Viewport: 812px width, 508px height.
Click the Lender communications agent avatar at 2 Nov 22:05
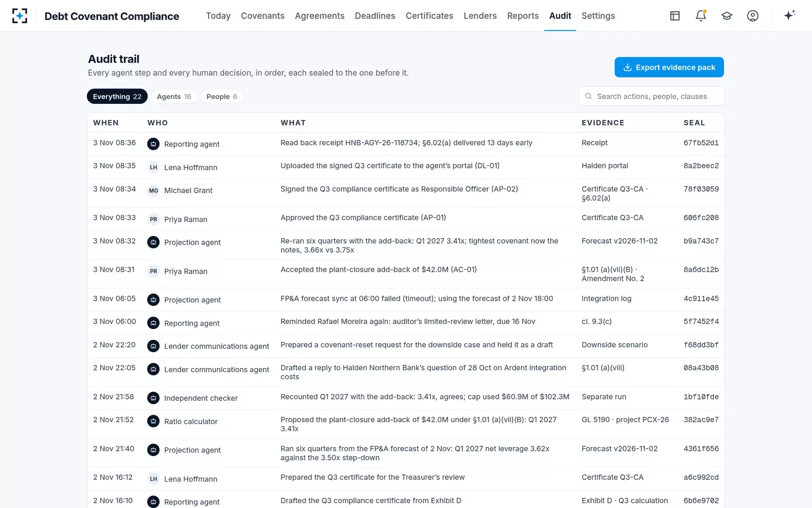153,369
